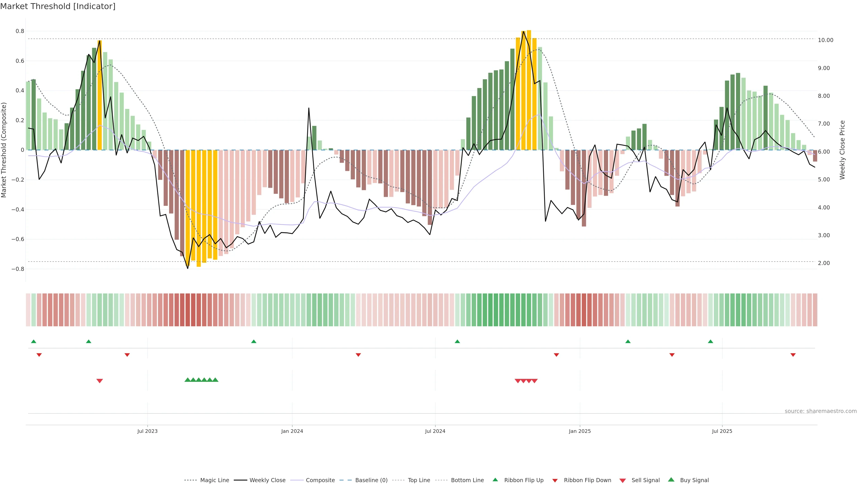Toggle the Composite legend item
The width and height of the screenshot is (868, 488).
320,480
